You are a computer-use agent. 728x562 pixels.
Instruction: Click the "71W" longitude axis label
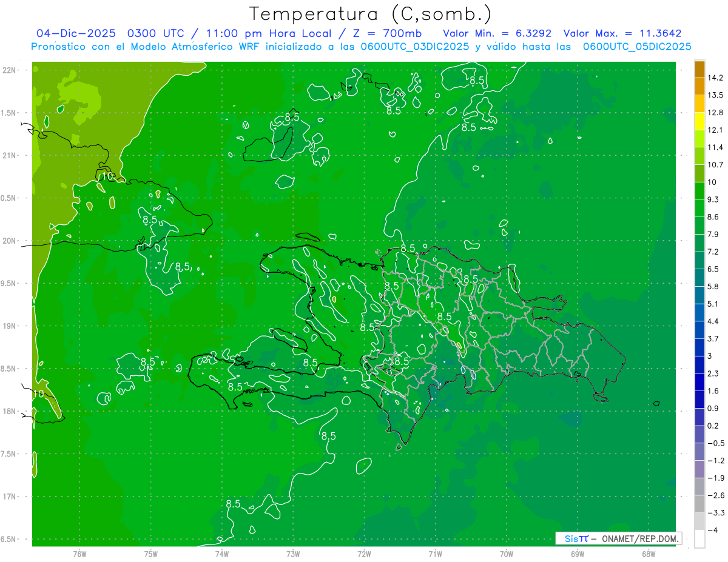point(435,554)
